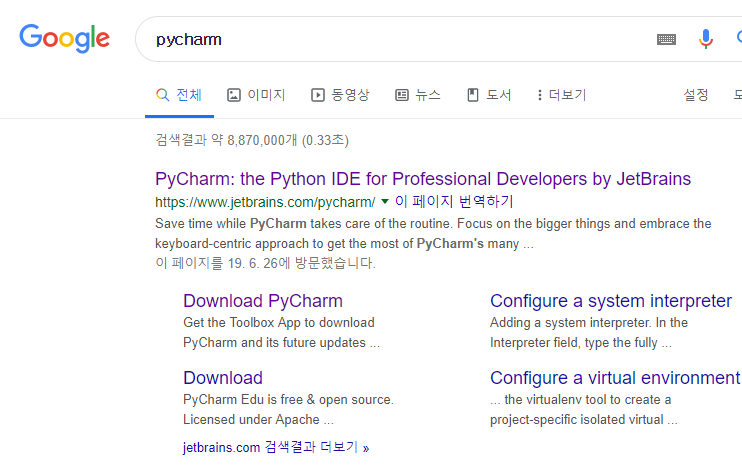742x475 pixels.
Task: Select the 전체 (All) results tab
Action: [x=179, y=95]
